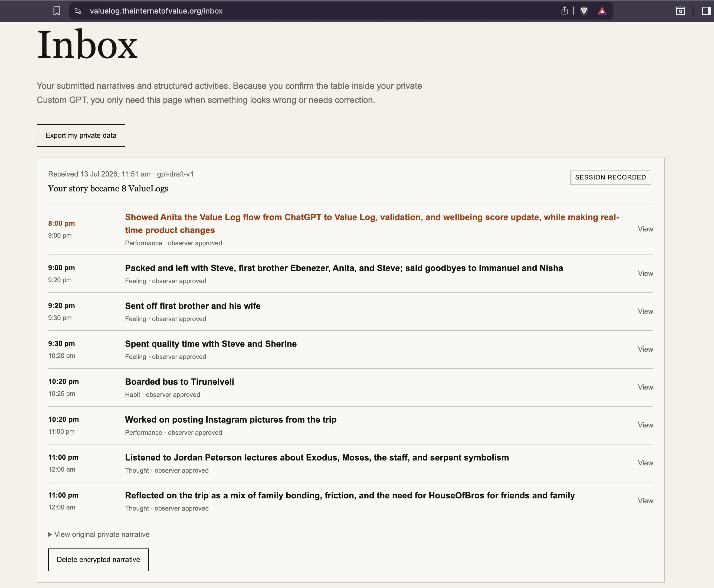View the Showed Anita Value Log flow entry
The image size is (714, 588).
click(x=645, y=229)
